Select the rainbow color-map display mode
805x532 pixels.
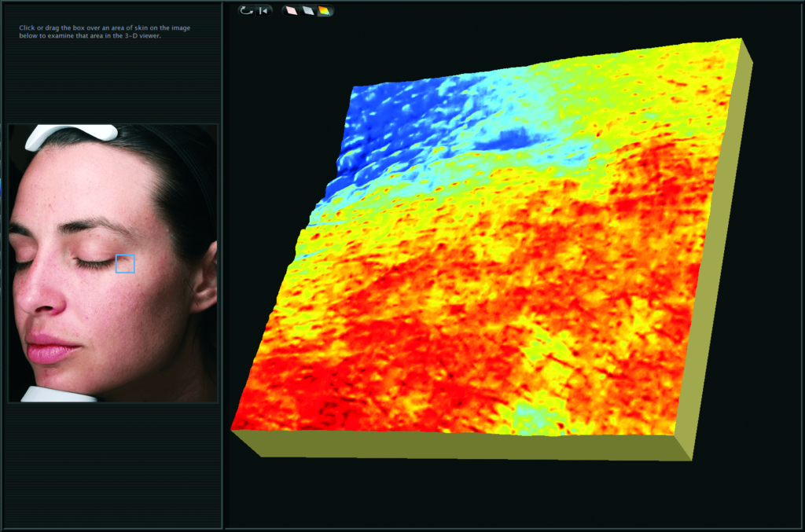pos(324,10)
